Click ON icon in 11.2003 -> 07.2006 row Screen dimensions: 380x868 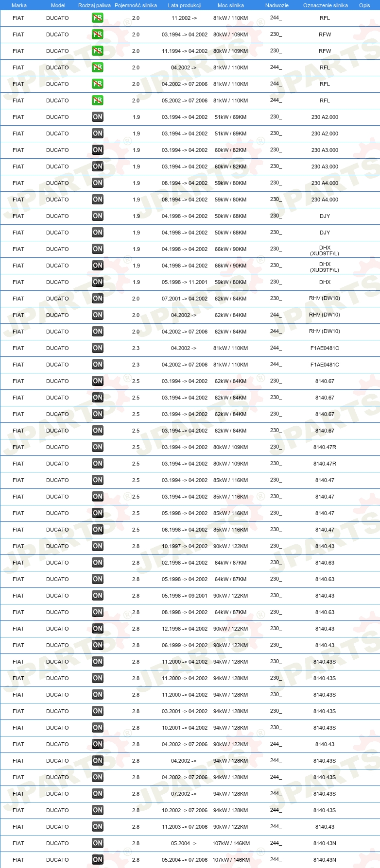coord(98,827)
